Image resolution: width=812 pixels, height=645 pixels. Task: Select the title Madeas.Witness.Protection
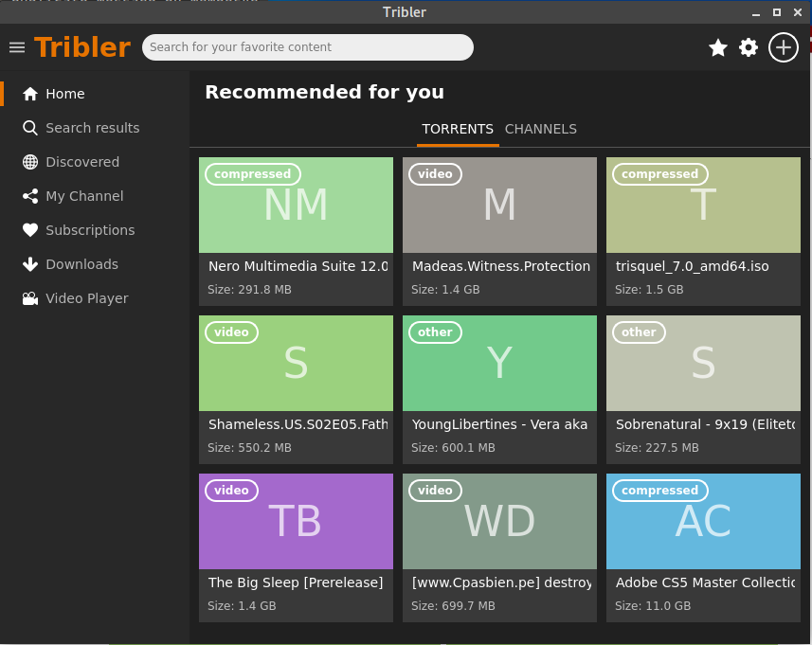point(501,266)
